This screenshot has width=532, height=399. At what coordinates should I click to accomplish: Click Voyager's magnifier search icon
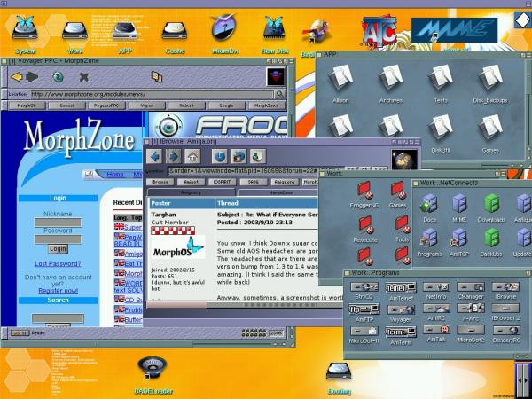(279, 94)
